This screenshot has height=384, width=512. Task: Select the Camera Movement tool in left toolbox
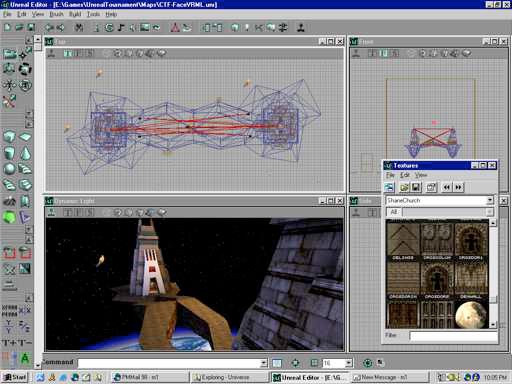tap(10, 53)
